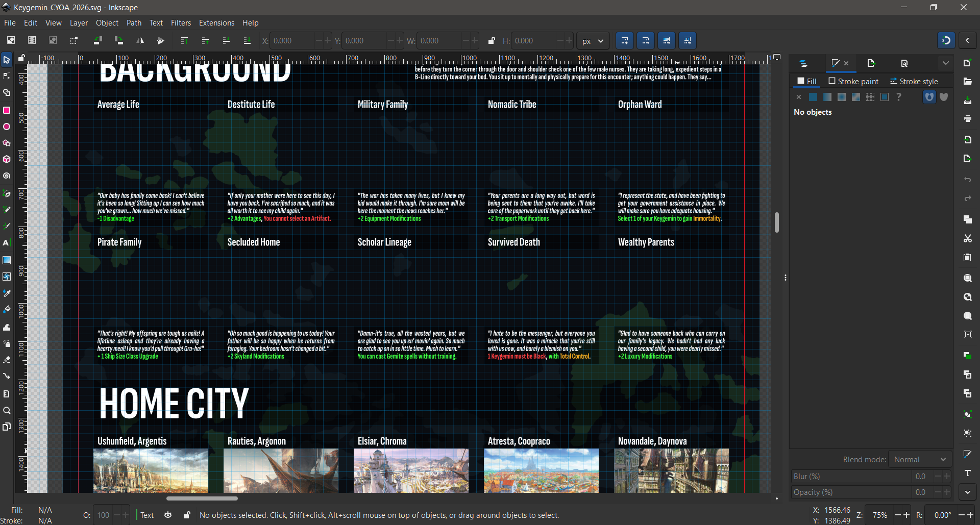Open the Filters menu
This screenshot has height=525, width=980.
coord(181,23)
